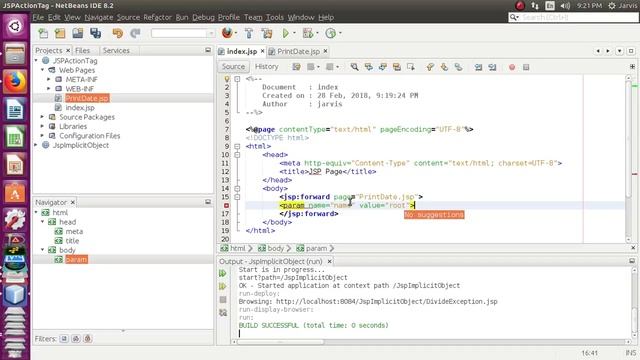The image size is (640, 360).
Task: Open Ubuntu Dash home button
Action: [x=15, y=26]
